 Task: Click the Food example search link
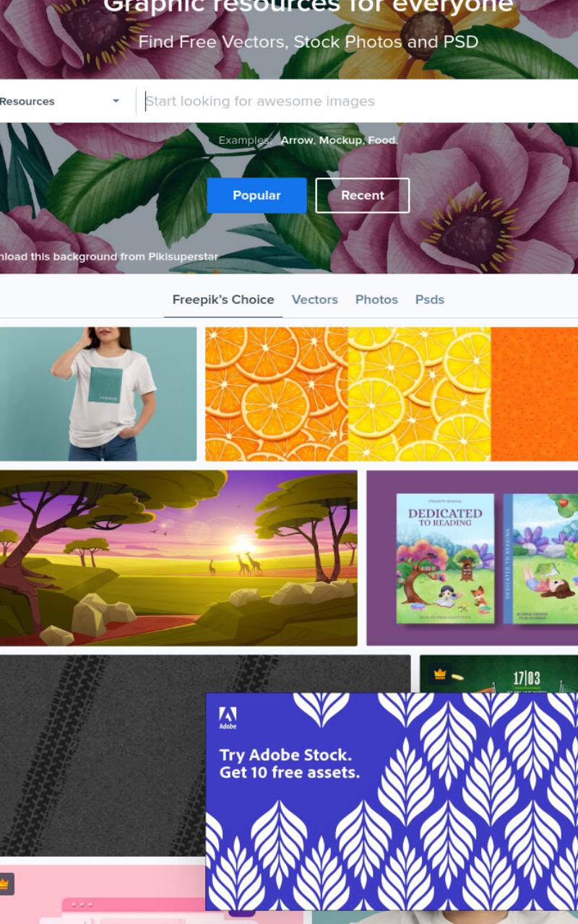(382, 140)
